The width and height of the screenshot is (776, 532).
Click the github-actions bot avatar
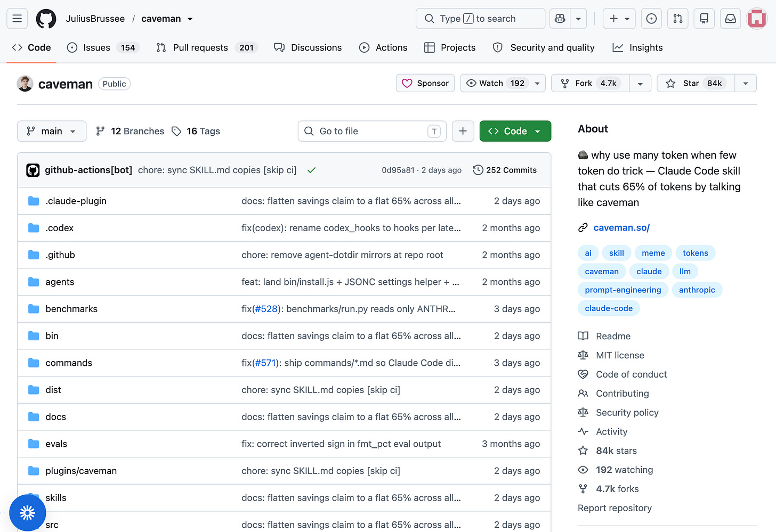[33, 170]
